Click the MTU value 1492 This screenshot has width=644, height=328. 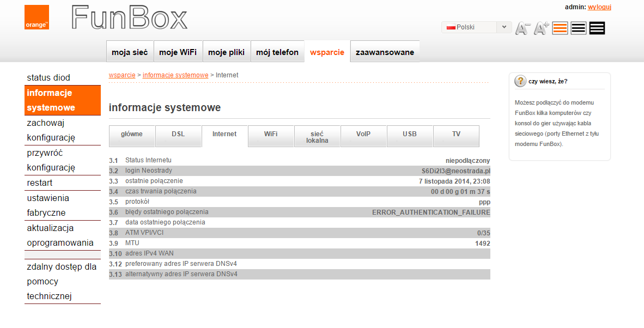click(x=483, y=244)
